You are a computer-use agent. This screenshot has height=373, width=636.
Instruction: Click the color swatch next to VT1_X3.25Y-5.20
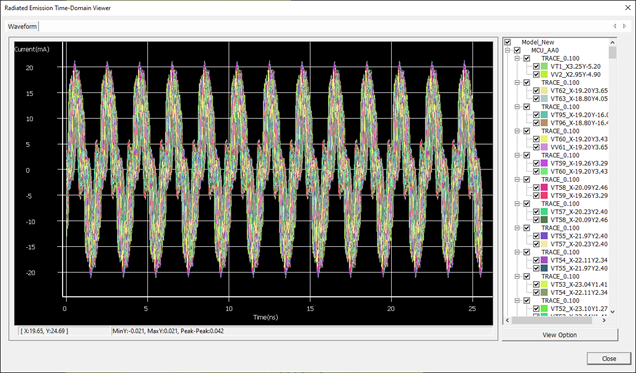pos(544,66)
